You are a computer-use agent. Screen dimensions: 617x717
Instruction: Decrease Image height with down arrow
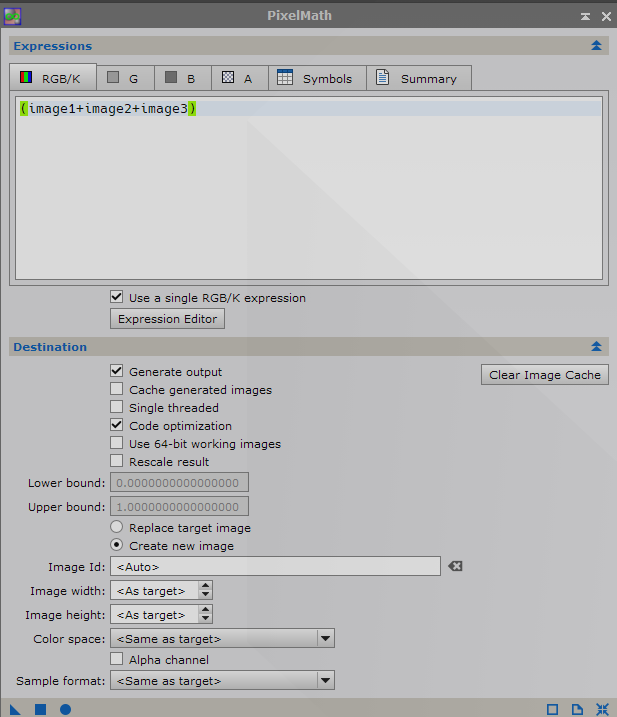click(205, 619)
